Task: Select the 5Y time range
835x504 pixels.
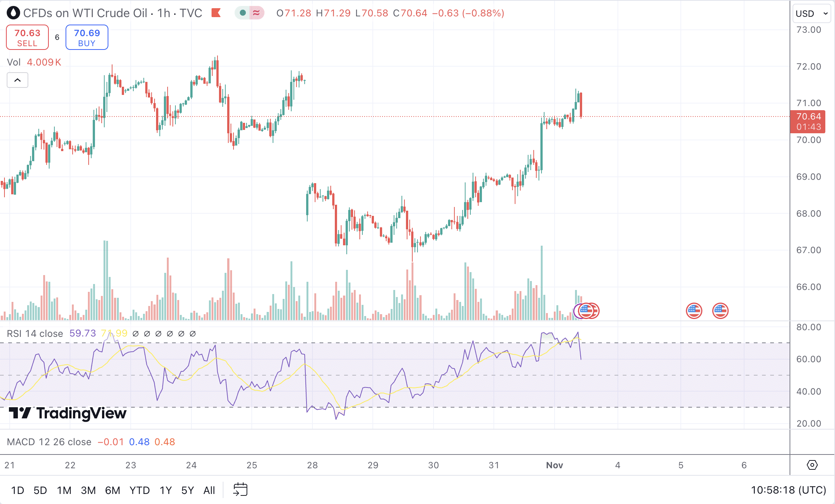Action: click(x=188, y=490)
